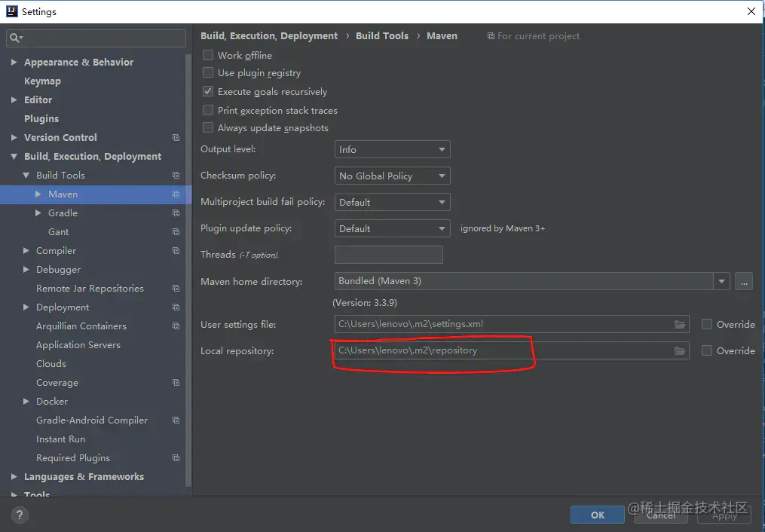Click project-level icon beside Arquillian Containers

point(176,326)
